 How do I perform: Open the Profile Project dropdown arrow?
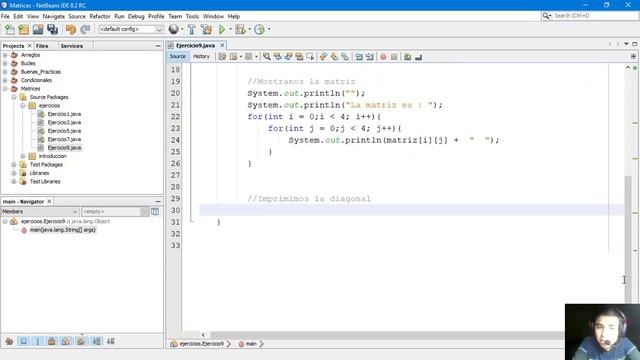[269, 29]
